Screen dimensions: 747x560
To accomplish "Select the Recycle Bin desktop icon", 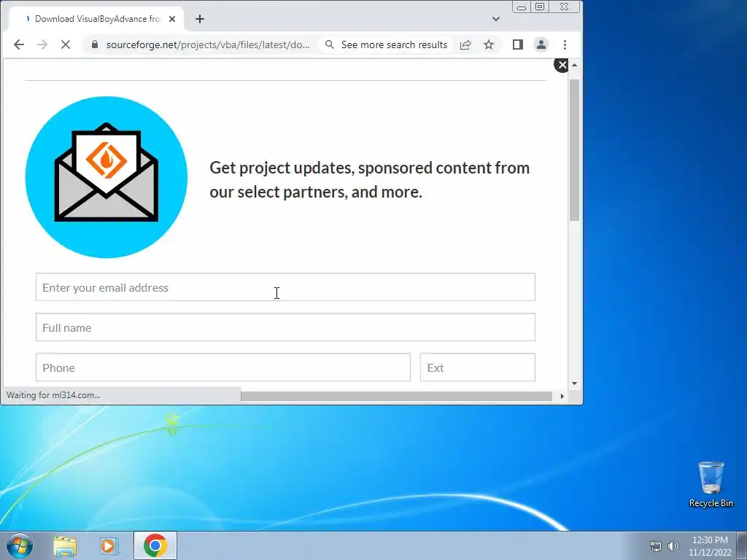I will pos(711,484).
